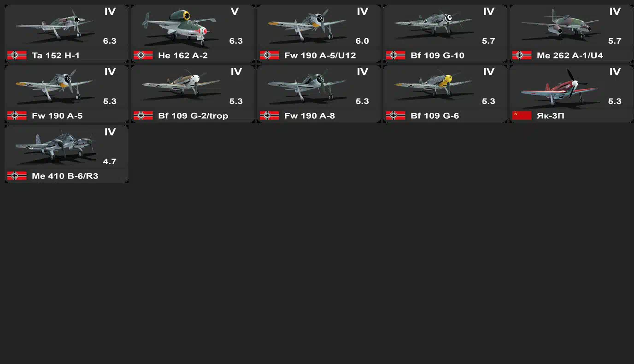Pick the Fw 190 A-5 aircraft image
Screen dimensions: 634x364
(x=54, y=86)
